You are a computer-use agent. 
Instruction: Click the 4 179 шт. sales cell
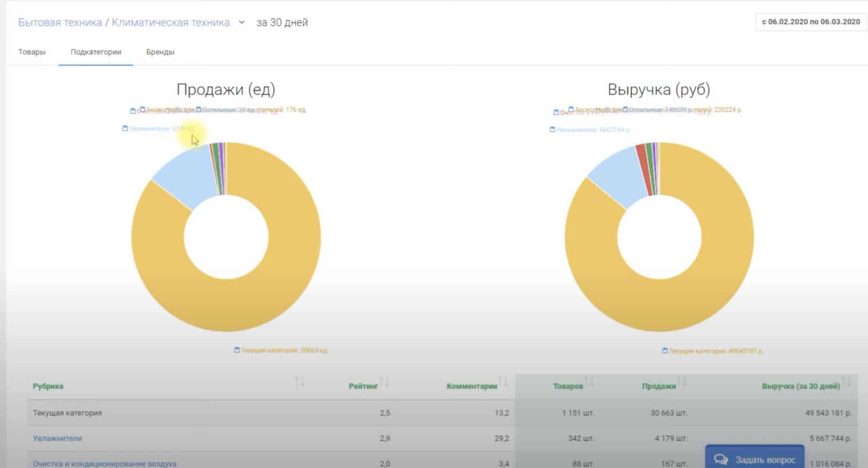pos(671,438)
